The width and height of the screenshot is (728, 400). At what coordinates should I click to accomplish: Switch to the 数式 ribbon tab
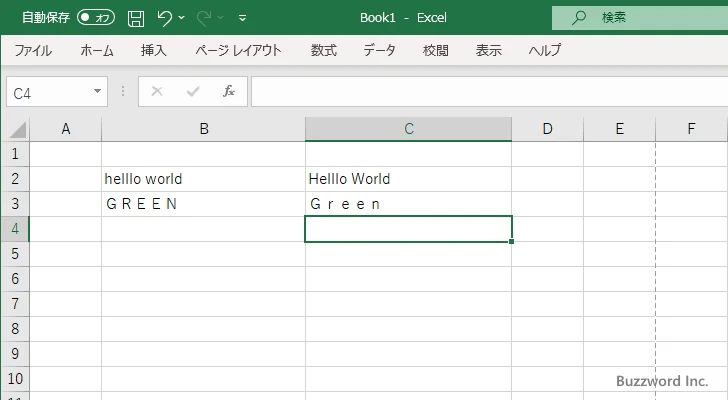[324, 50]
